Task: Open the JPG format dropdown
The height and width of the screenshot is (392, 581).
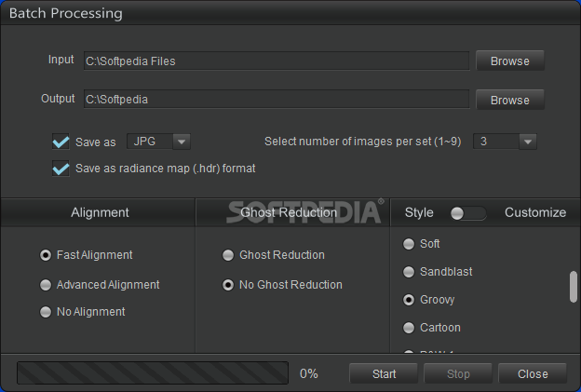Action: coord(158,142)
